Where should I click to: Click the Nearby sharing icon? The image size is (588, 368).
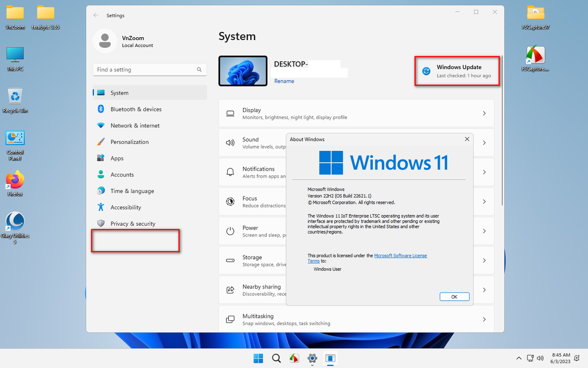[x=231, y=290]
